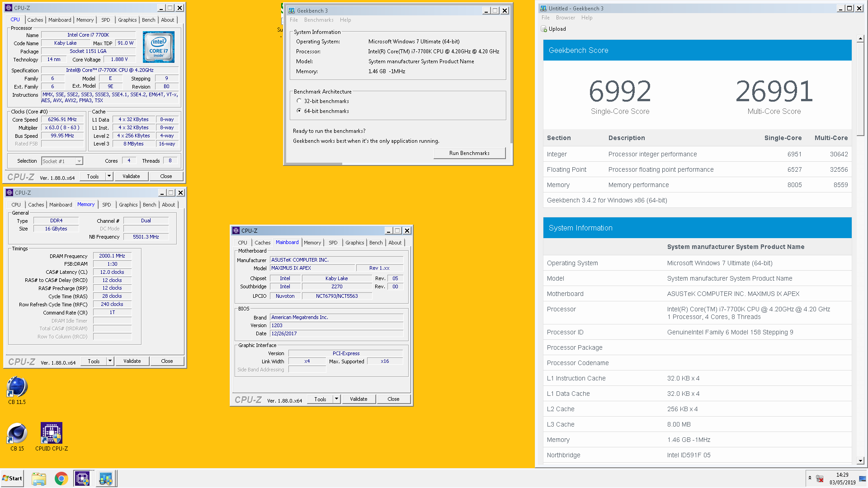
Task: Click the Windows Start button
Action: pyautogui.click(x=12, y=479)
